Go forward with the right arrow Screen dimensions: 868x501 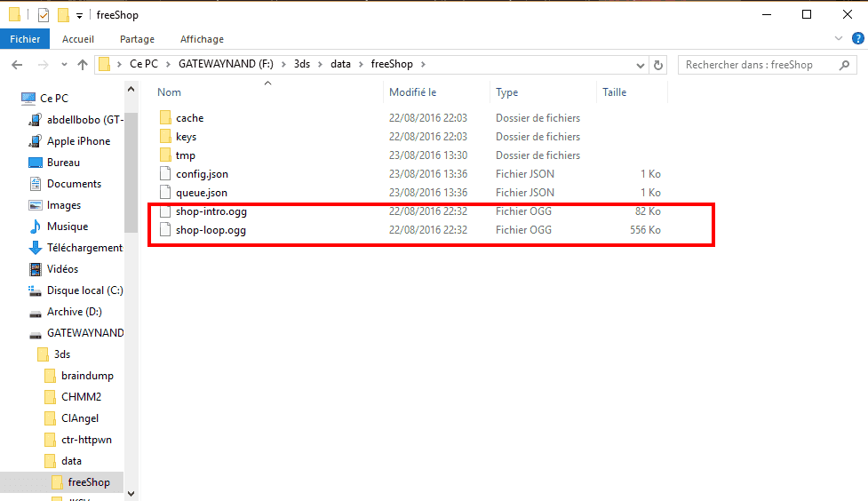click(x=43, y=65)
